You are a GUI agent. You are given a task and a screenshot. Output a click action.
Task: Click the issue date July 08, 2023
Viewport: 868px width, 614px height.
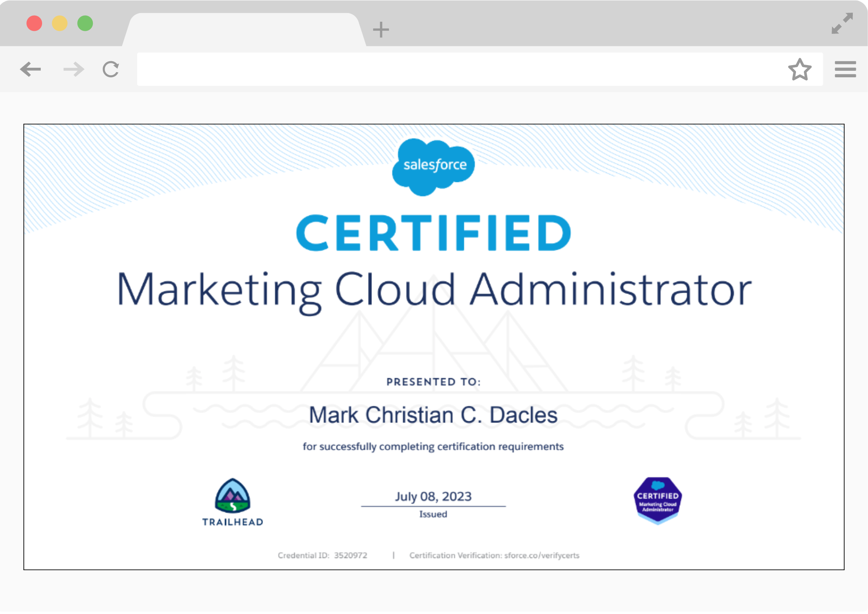point(433,496)
